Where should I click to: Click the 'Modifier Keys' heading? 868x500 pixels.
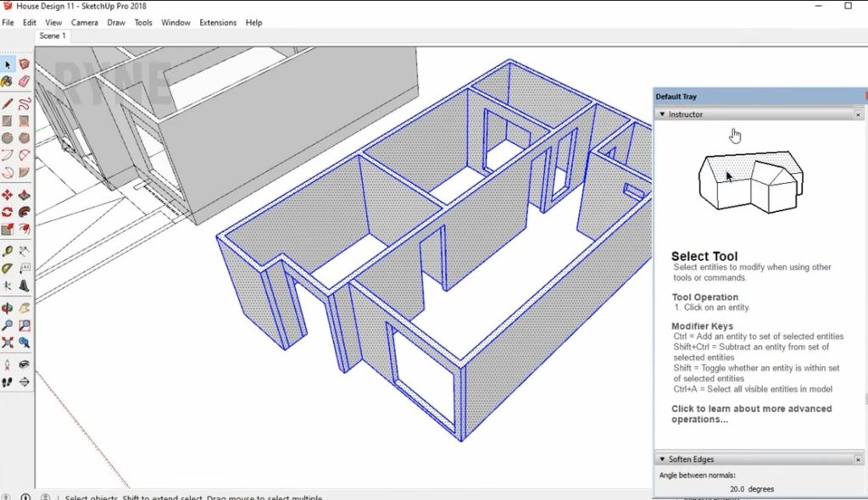coord(702,326)
